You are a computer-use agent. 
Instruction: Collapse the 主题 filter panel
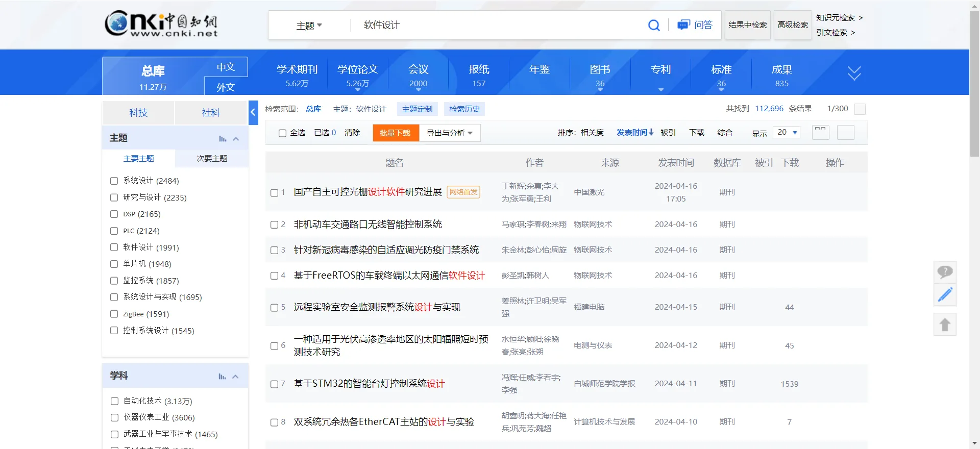(x=236, y=139)
